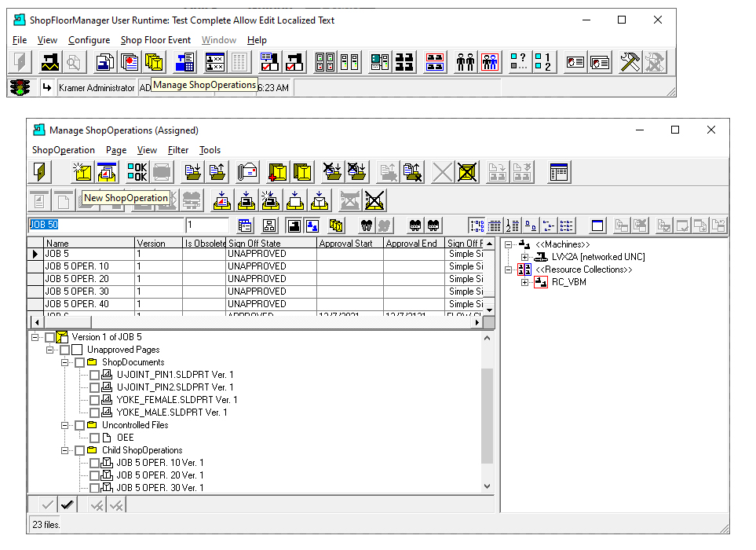Click the JOB 50 name filter field
The image size is (756, 550).
[106, 225]
